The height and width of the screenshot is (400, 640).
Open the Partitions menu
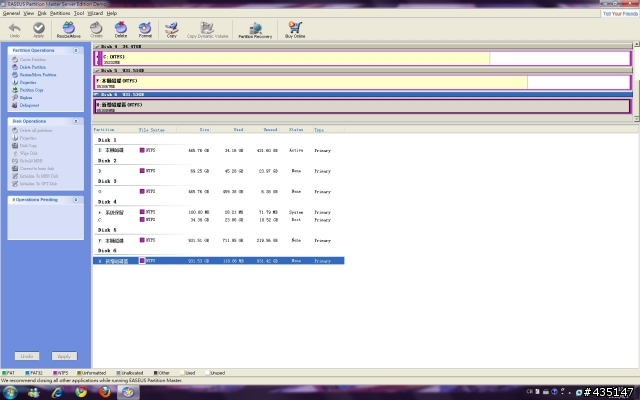60,13
